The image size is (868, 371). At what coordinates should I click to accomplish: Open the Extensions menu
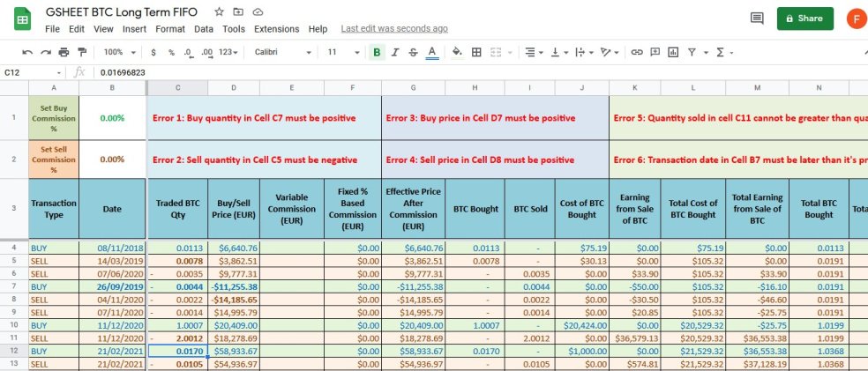[276, 29]
